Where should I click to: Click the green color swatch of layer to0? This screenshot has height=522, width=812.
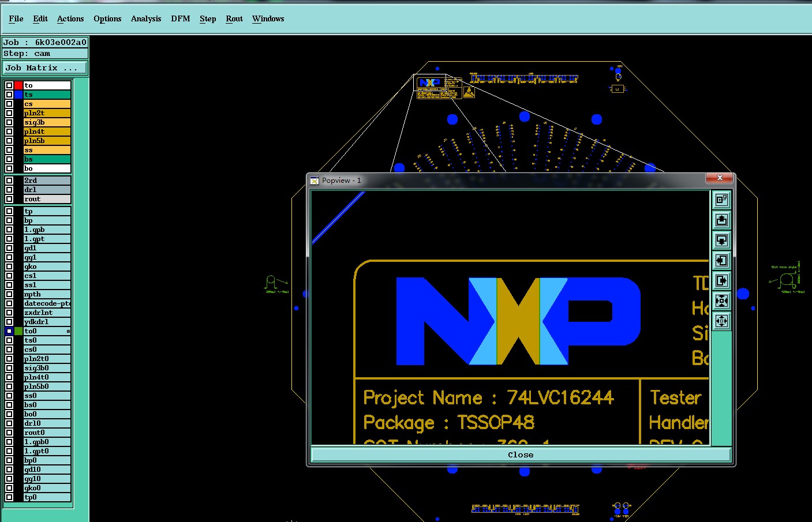(18, 331)
